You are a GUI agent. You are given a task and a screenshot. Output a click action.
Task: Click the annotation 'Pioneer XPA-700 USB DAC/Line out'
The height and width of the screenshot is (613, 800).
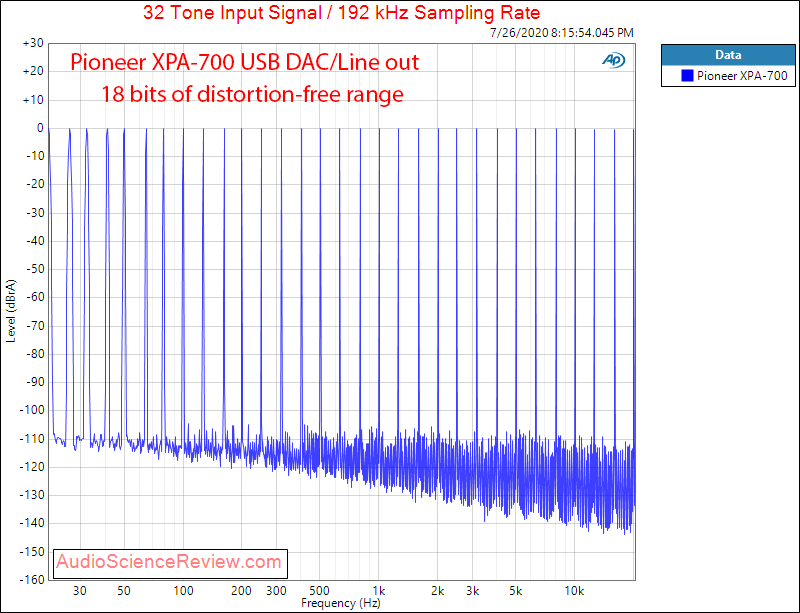244,62
